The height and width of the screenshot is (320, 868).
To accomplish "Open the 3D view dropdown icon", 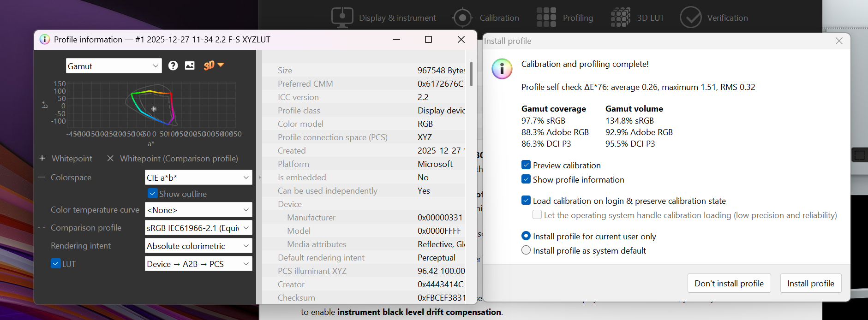I will click(x=214, y=65).
